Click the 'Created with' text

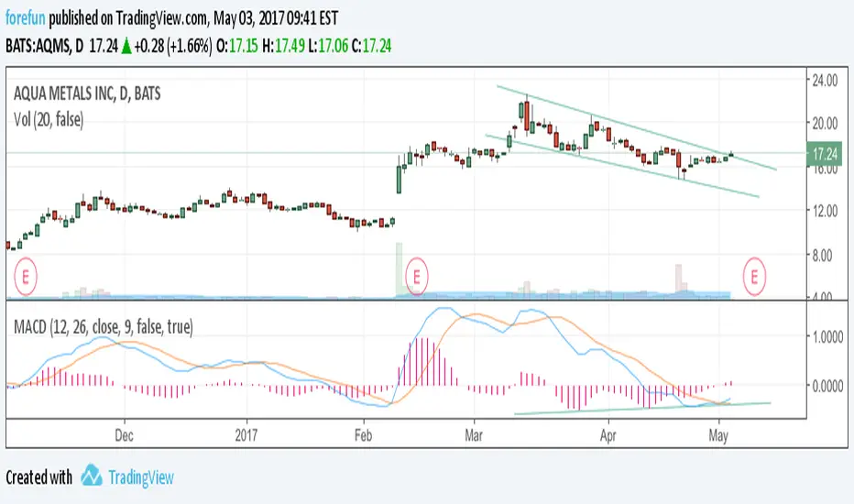pos(39,477)
